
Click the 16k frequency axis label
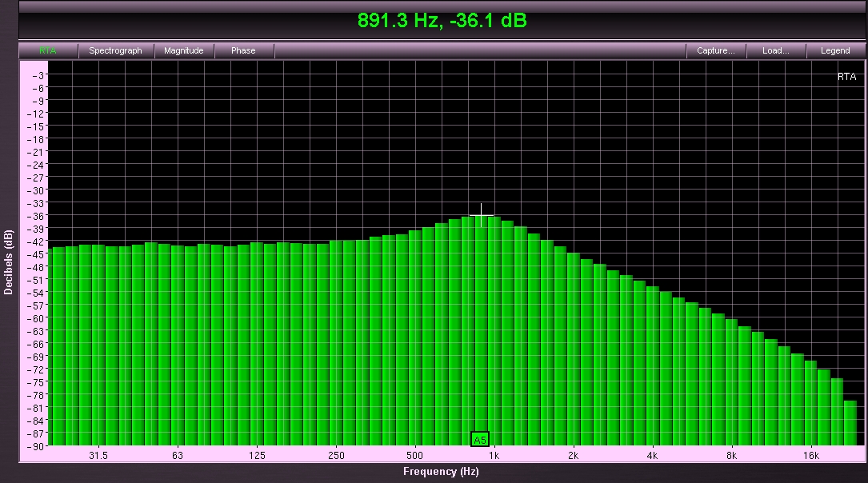point(810,456)
